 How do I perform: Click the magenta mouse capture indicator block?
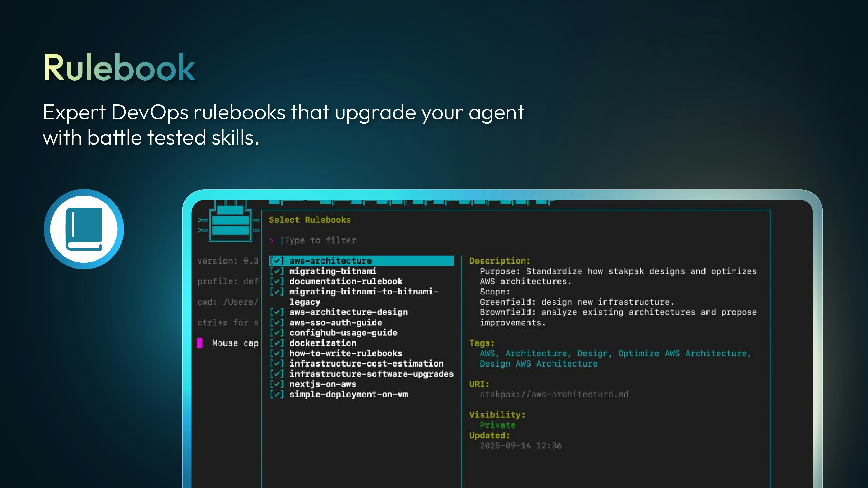[x=200, y=343]
